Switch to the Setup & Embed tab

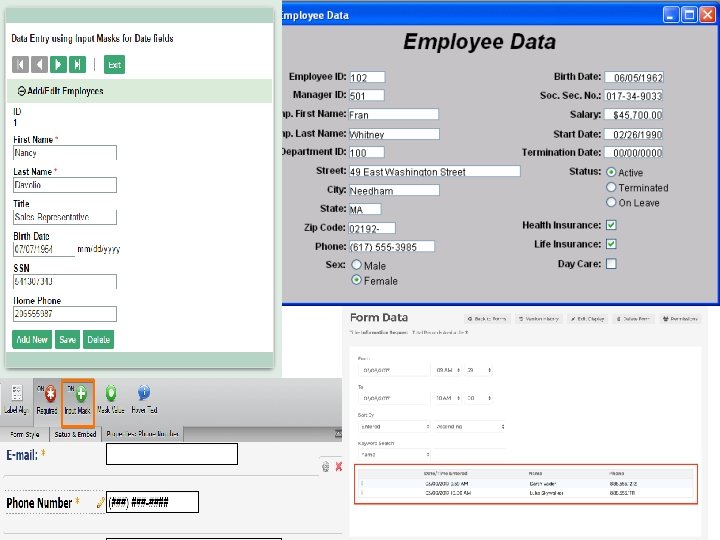point(75,434)
